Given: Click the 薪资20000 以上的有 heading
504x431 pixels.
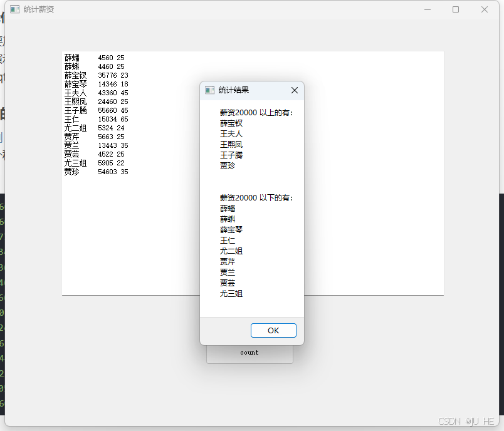Looking at the screenshot, I should pyautogui.click(x=256, y=113).
